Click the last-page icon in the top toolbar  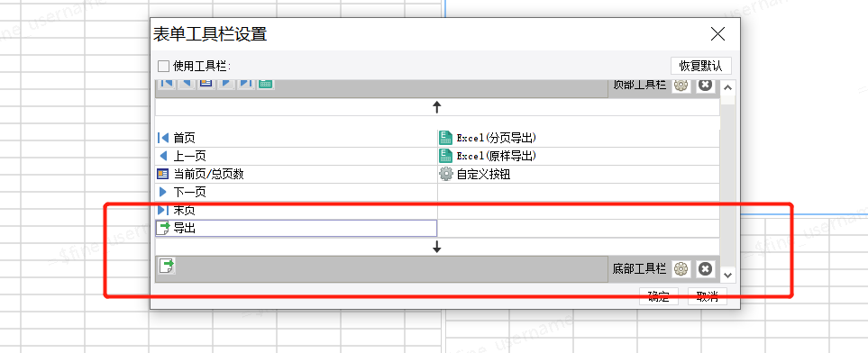(246, 84)
